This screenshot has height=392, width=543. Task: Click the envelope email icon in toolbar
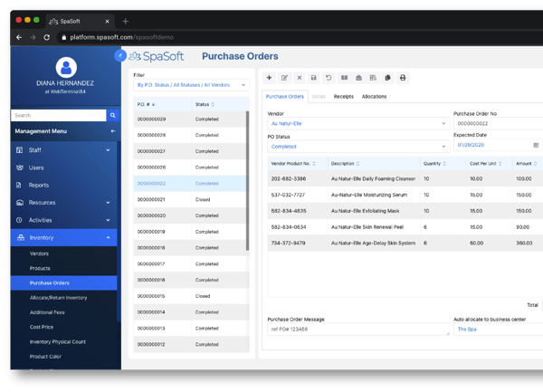358,78
